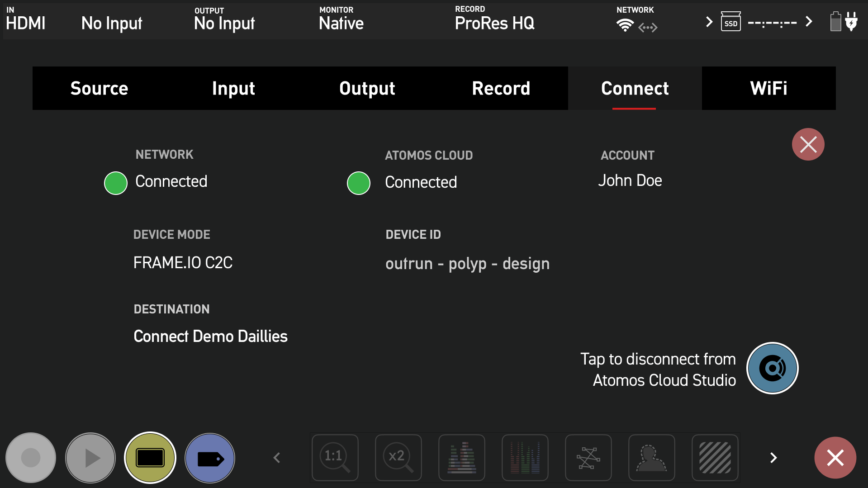Tap the Atomos Cloud Connected status text

(x=421, y=182)
